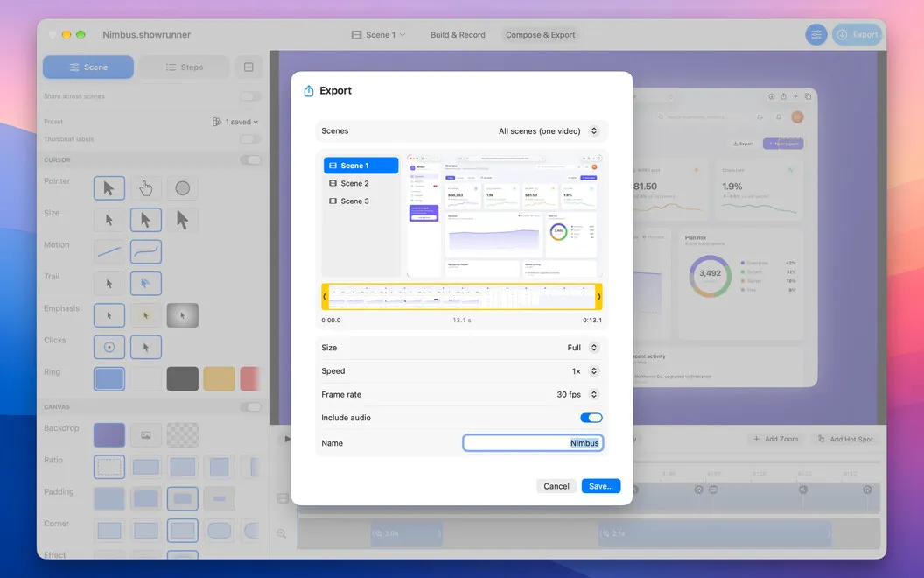
Task: Select the hand pointer cursor style
Action: coord(145,188)
